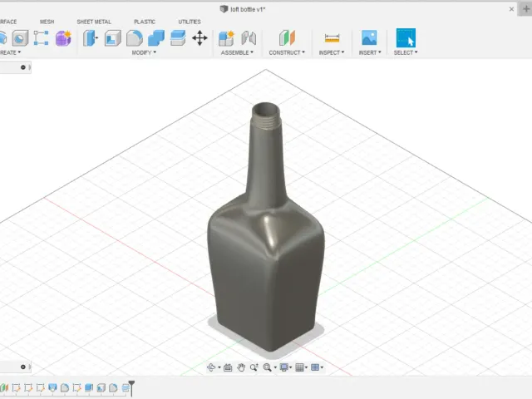
Task: Open a new design tab with plus button
Action: coord(525,9)
